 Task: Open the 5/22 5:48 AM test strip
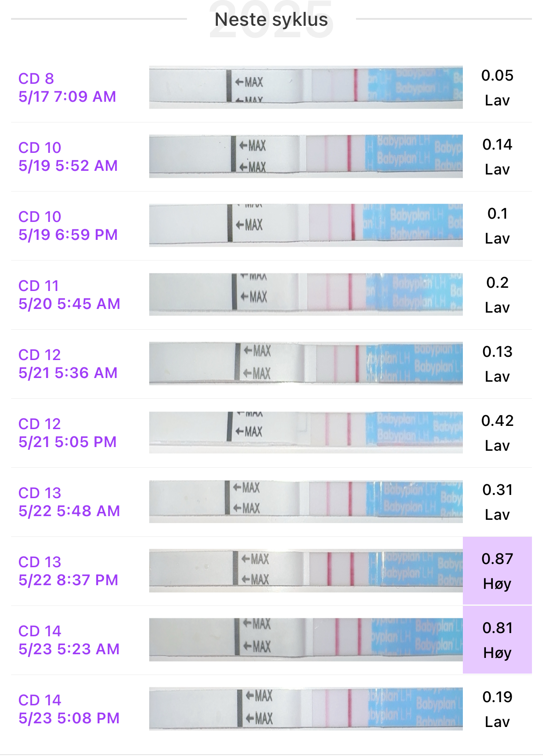pyautogui.click(x=306, y=501)
